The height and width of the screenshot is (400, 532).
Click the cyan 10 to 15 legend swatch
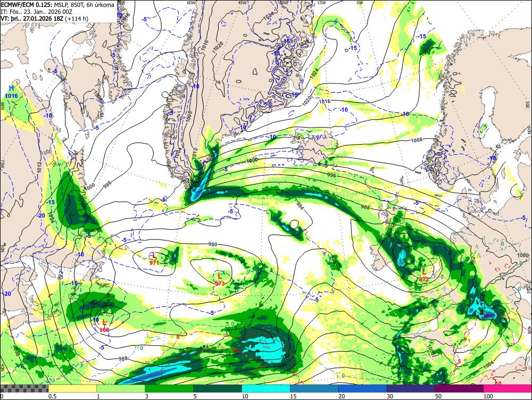(x=265, y=388)
